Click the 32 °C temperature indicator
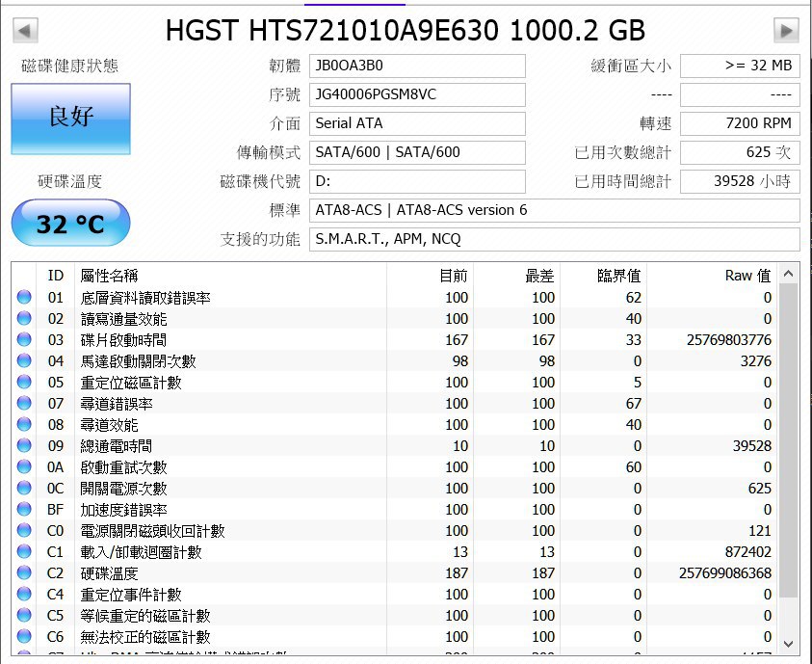Screen dimensions: 812x664 [70, 223]
